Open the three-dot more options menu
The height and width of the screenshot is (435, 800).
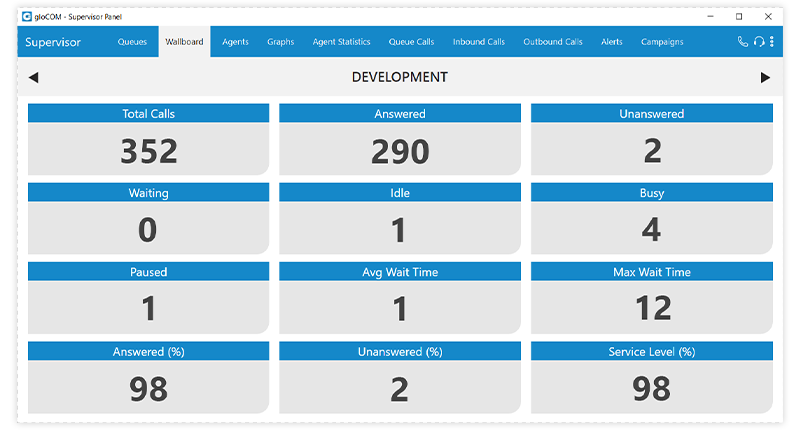771,42
